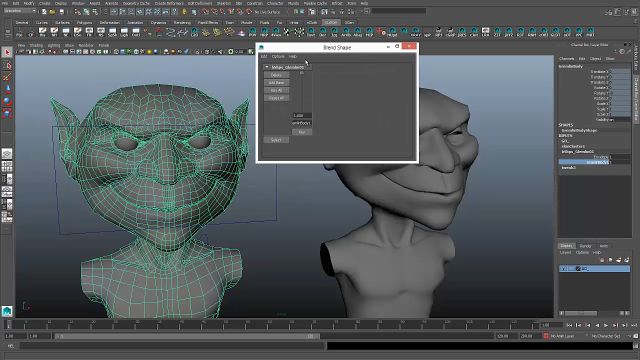Click the play forward button in playback controls
Image resolution: width=640 pixels, height=360 pixels.
click(606, 325)
